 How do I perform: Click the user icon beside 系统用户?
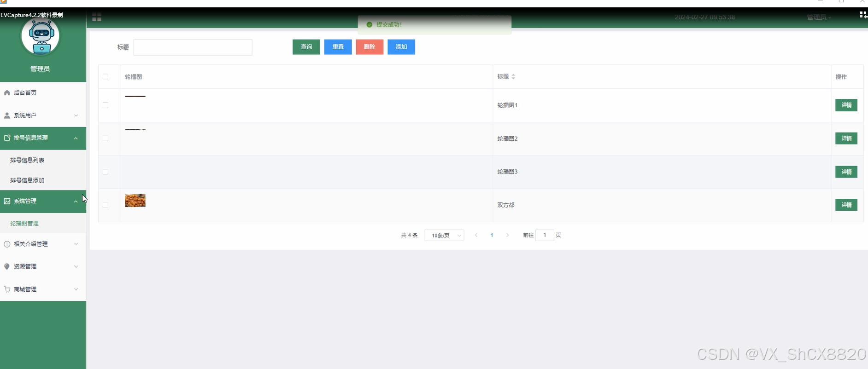(x=7, y=115)
